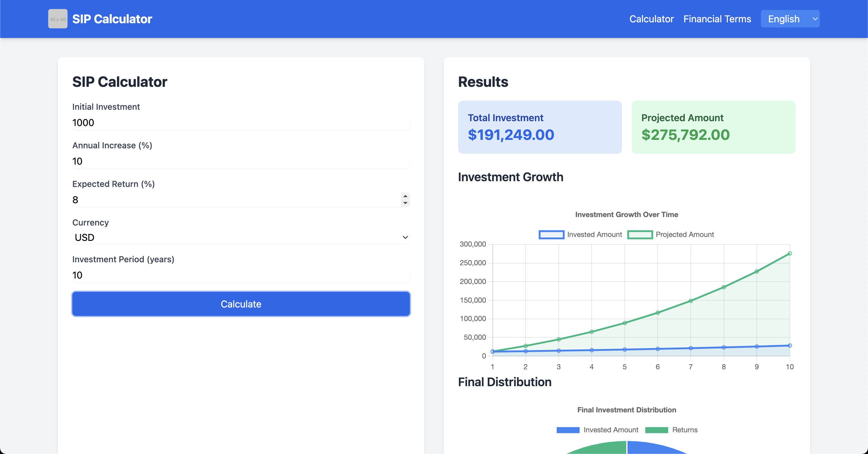Click the Total Investment label
Screen dimensions: 868x454
point(505,118)
